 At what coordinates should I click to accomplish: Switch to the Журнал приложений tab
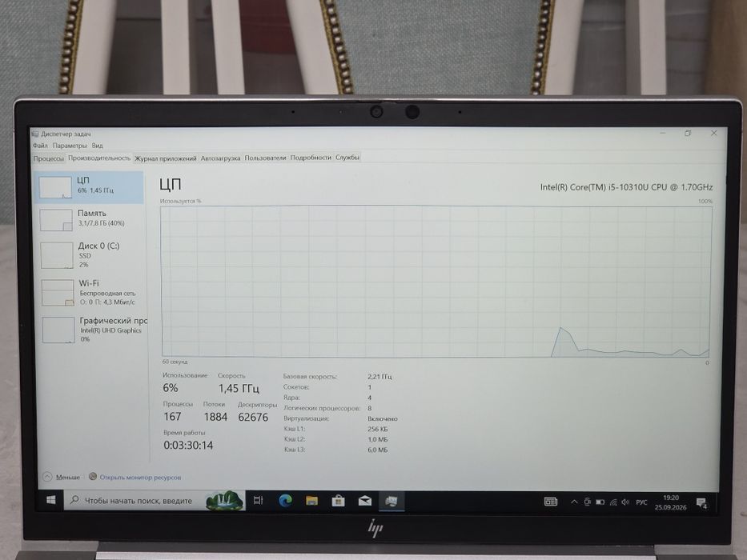pyautogui.click(x=165, y=158)
